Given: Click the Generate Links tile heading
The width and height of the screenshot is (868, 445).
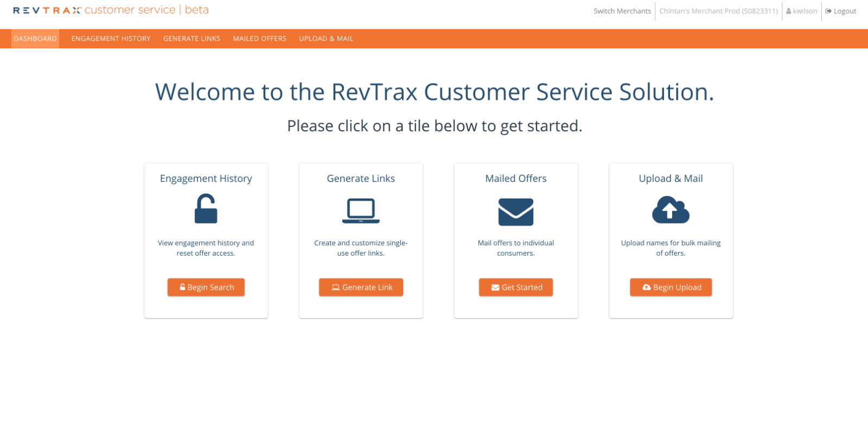Looking at the screenshot, I should coord(361,179).
